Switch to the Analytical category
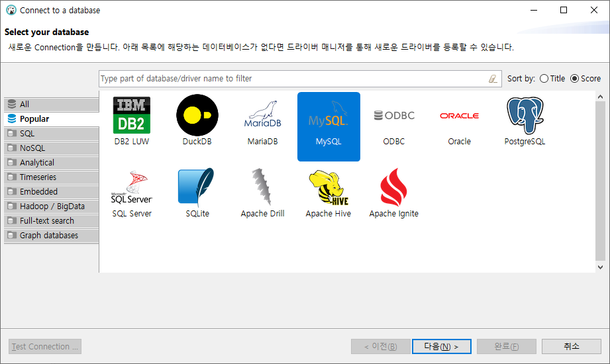The height and width of the screenshot is (364, 610). click(x=52, y=163)
